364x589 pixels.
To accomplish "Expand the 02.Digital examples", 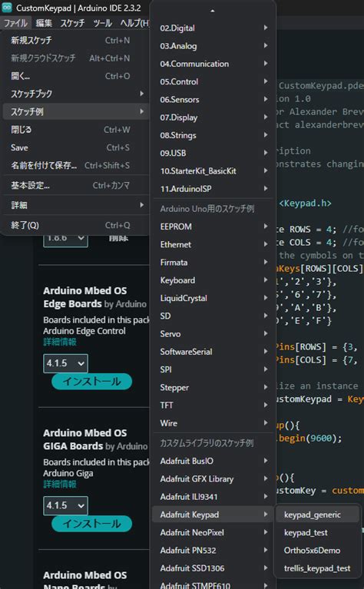I will tap(213, 28).
